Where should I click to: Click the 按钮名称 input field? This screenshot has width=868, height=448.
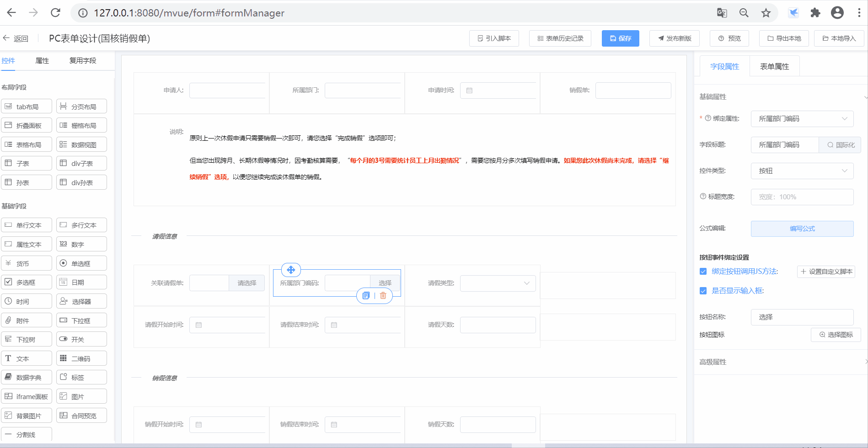pyautogui.click(x=802, y=317)
